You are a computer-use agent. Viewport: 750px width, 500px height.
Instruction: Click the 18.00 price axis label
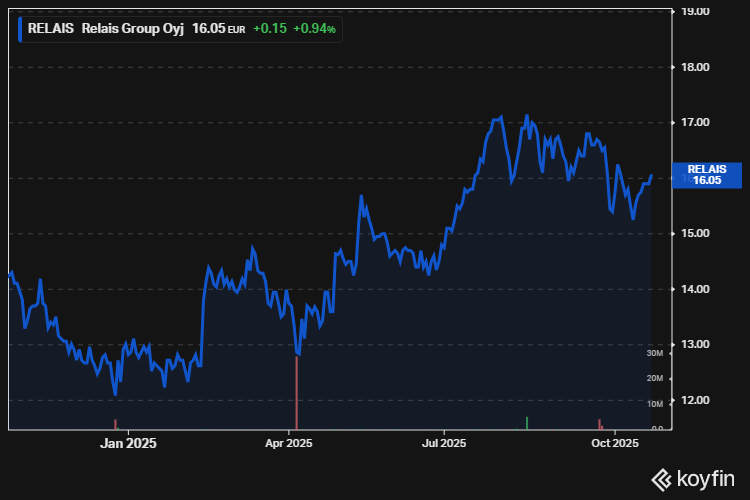coord(695,67)
